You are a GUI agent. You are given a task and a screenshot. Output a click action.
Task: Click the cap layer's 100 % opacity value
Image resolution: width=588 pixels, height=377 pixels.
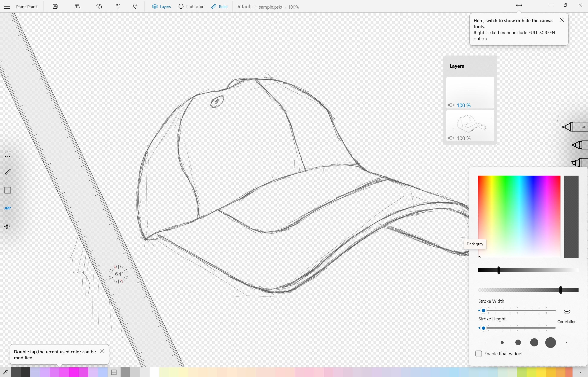point(464,138)
